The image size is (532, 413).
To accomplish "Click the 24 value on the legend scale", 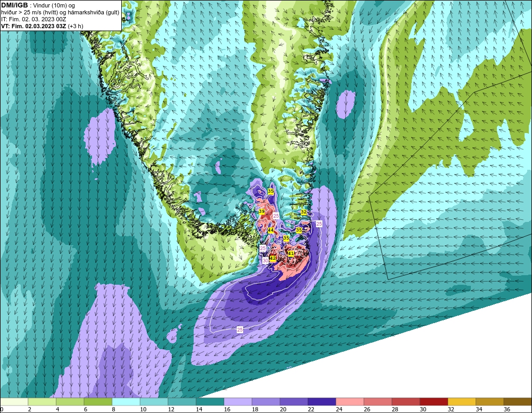I will click(339, 409).
